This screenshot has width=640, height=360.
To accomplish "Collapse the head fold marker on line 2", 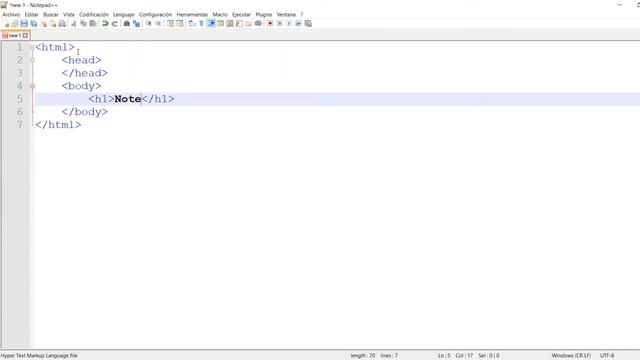I will point(32,60).
